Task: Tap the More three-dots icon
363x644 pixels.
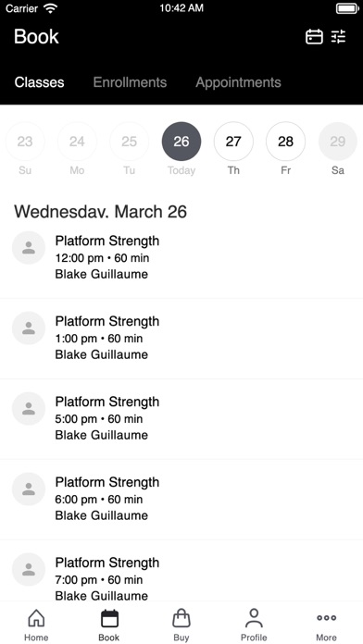Action: point(326,618)
